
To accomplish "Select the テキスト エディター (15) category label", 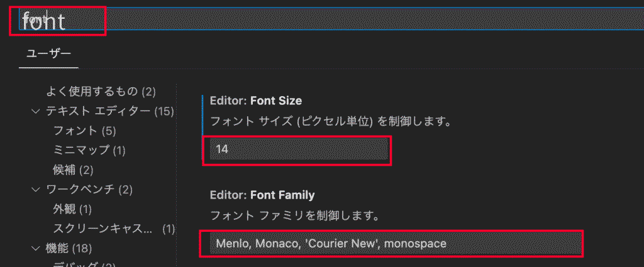I will pyautogui.click(x=109, y=111).
